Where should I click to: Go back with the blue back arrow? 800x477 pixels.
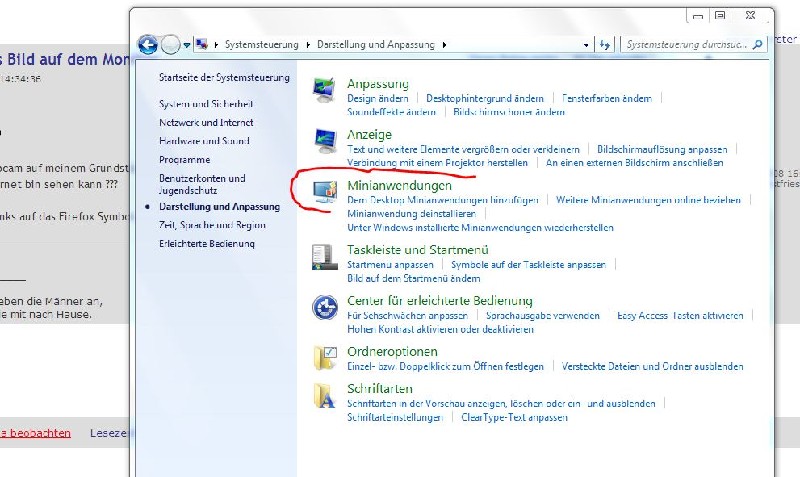(148, 45)
